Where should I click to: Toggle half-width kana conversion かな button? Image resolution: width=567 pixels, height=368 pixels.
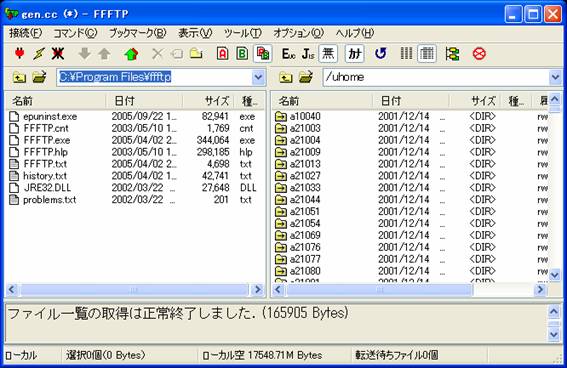tap(354, 54)
